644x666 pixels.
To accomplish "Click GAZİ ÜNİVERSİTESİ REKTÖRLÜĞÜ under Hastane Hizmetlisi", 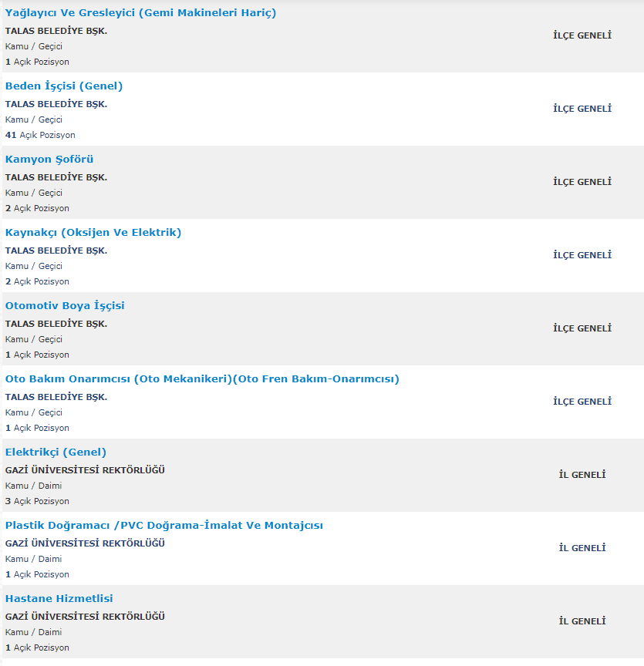I will [x=85, y=617].
